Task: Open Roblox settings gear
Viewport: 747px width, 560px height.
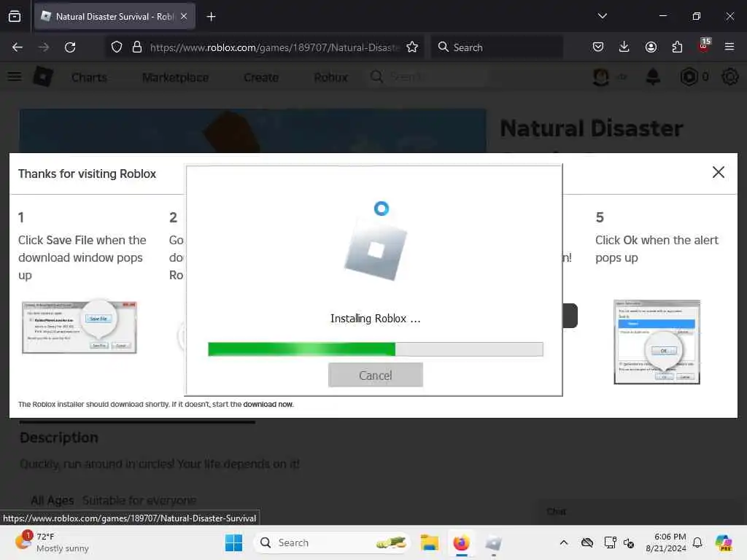Action: [729, 77]
